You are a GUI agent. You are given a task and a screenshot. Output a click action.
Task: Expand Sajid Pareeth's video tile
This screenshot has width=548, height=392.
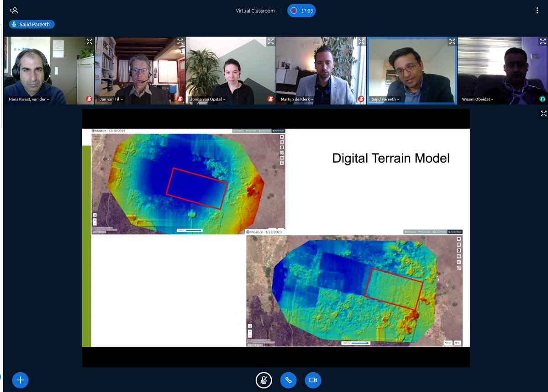[x=452, y=42]
